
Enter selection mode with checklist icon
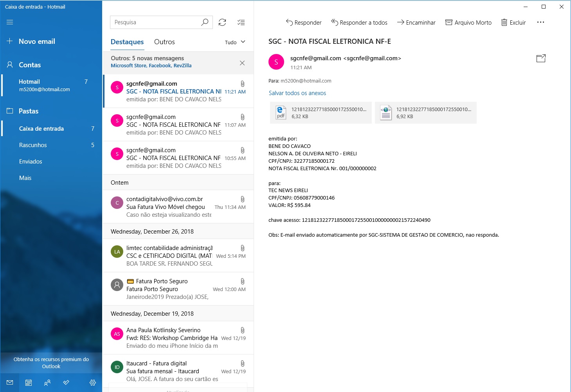click(x=241, y=22)
